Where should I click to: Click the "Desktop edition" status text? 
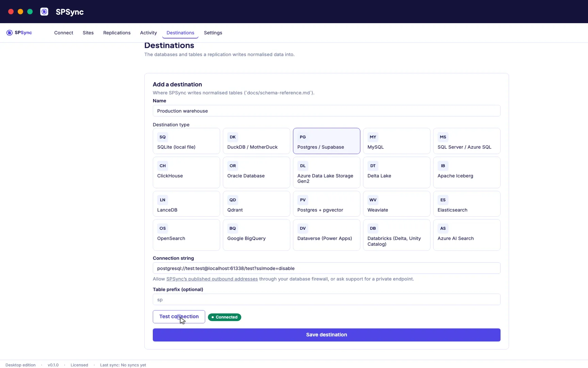20,365
